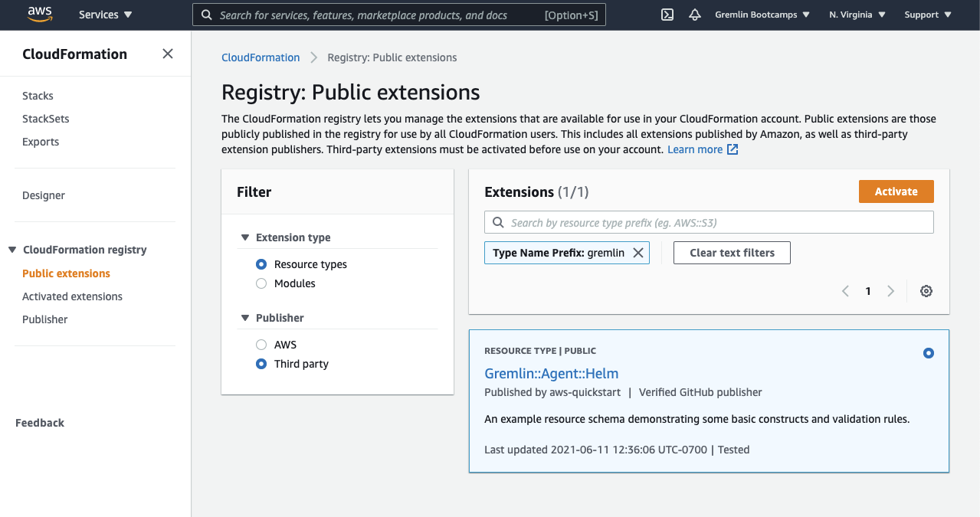Click the Learn more link
The width and height of the screenshot is (980, 517).
pyautogui.click(x=695, y=149)
